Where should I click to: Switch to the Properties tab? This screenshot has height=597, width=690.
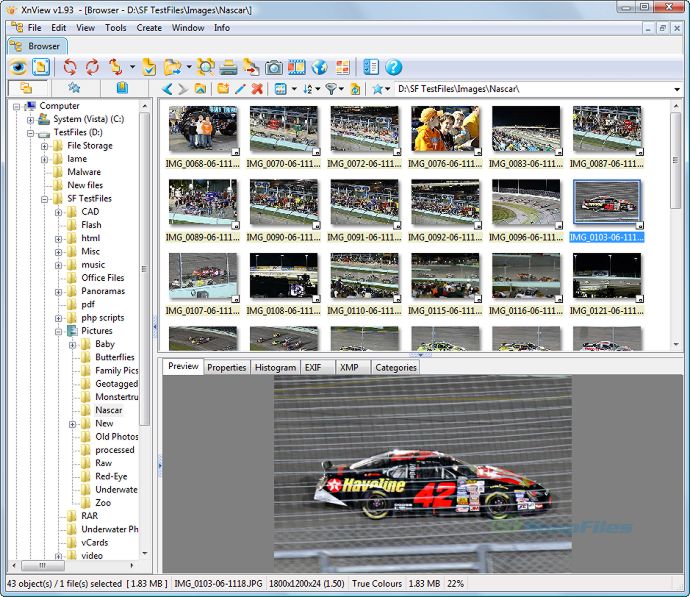pos(227,367)
